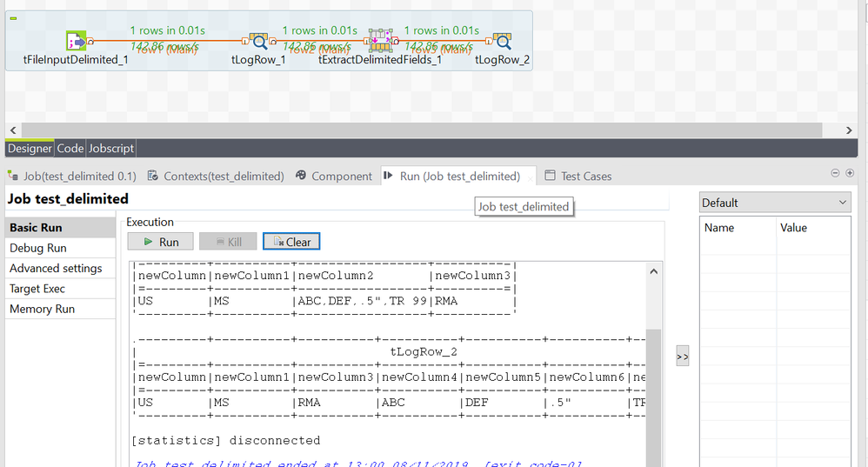Maximize the view panel with plus icon
The image size is (868, 467).
[850, 173]
